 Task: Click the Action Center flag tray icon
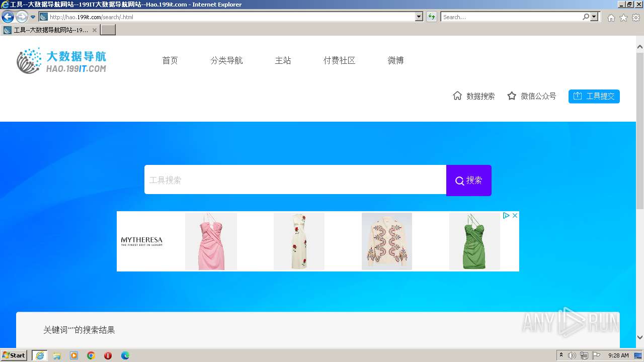(596, 355)
